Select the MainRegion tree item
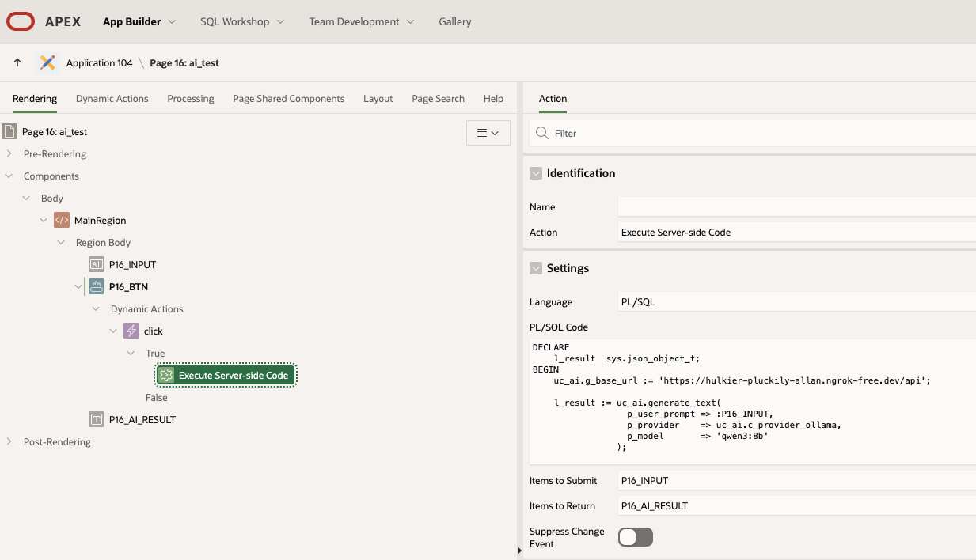 100,221
